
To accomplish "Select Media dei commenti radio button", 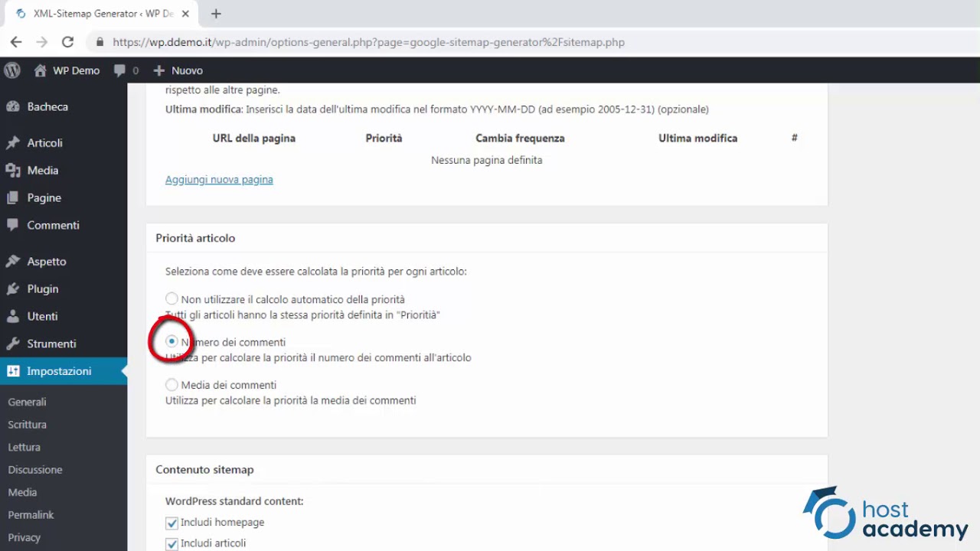I will [x=171, y=385].
